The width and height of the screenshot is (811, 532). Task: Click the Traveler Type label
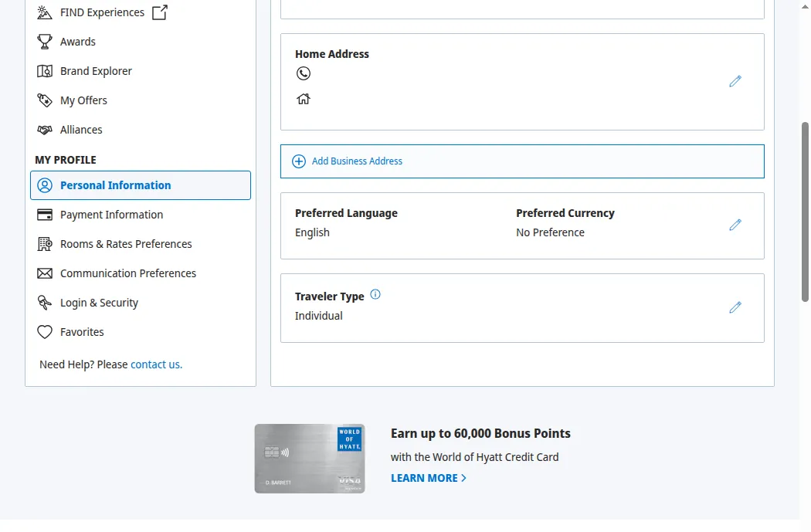click(330, 296)
